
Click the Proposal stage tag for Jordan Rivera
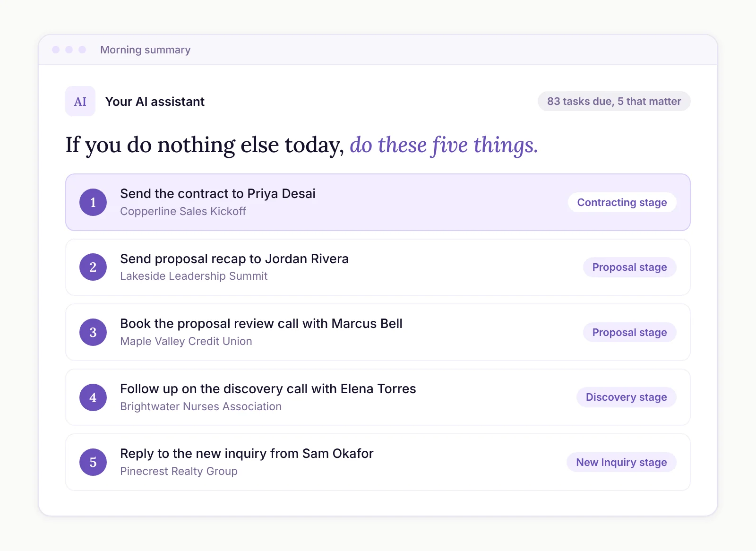[x=629, y=267]
